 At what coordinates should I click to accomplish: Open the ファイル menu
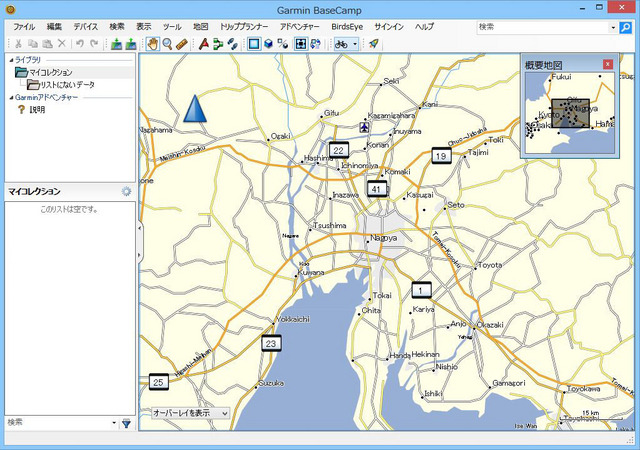point(24,27)
